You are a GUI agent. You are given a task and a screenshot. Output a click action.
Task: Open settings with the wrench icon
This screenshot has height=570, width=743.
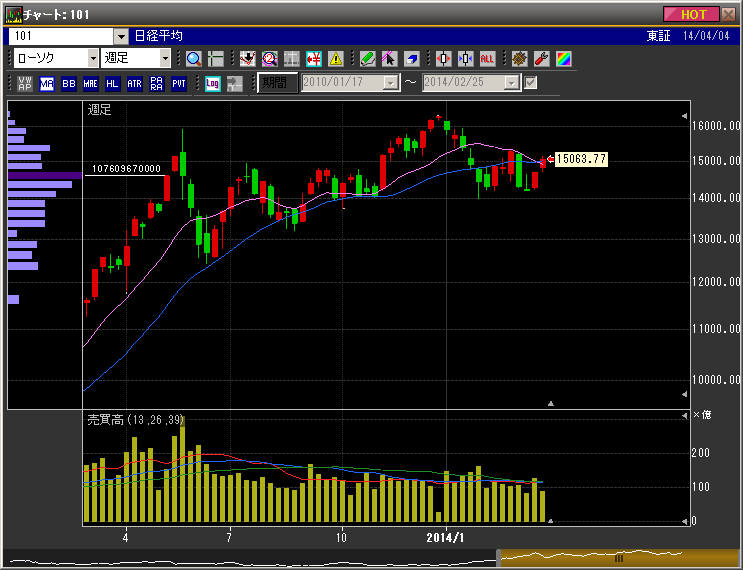tap(541, 58)
